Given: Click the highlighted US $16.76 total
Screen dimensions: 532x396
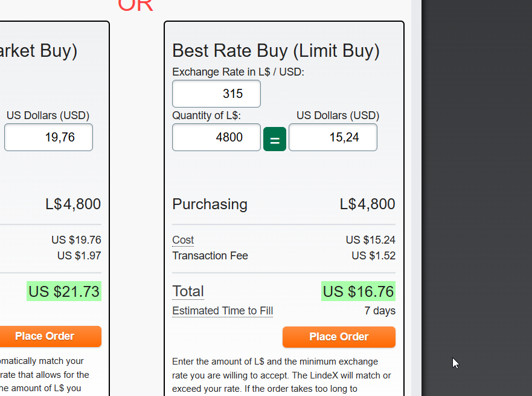Looking at the screenshot, I should coord(358,291).
